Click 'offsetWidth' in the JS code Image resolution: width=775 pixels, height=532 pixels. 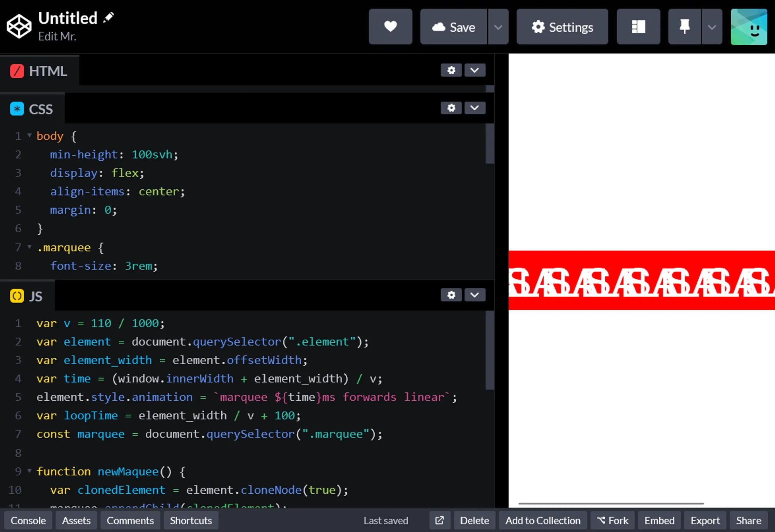click(264, 360)
